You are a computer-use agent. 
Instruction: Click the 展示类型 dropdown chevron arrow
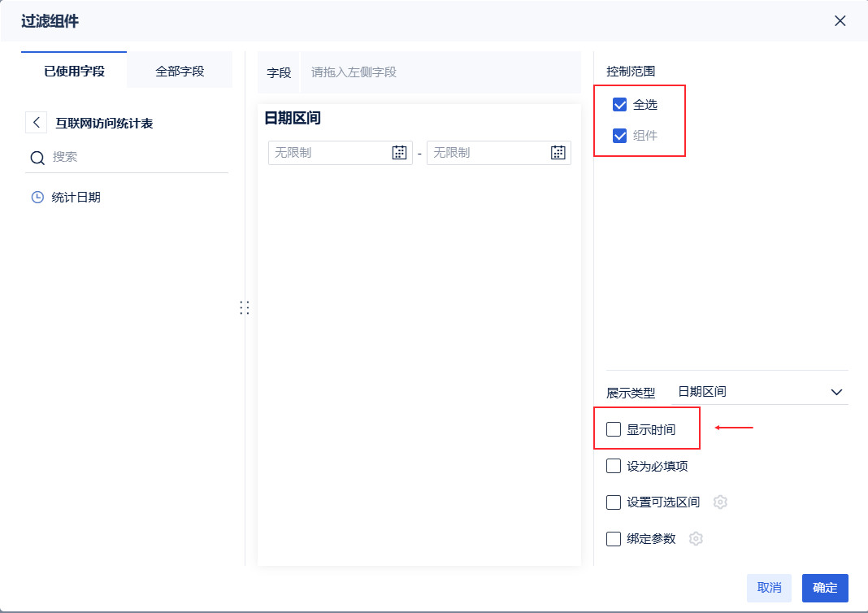836,392
